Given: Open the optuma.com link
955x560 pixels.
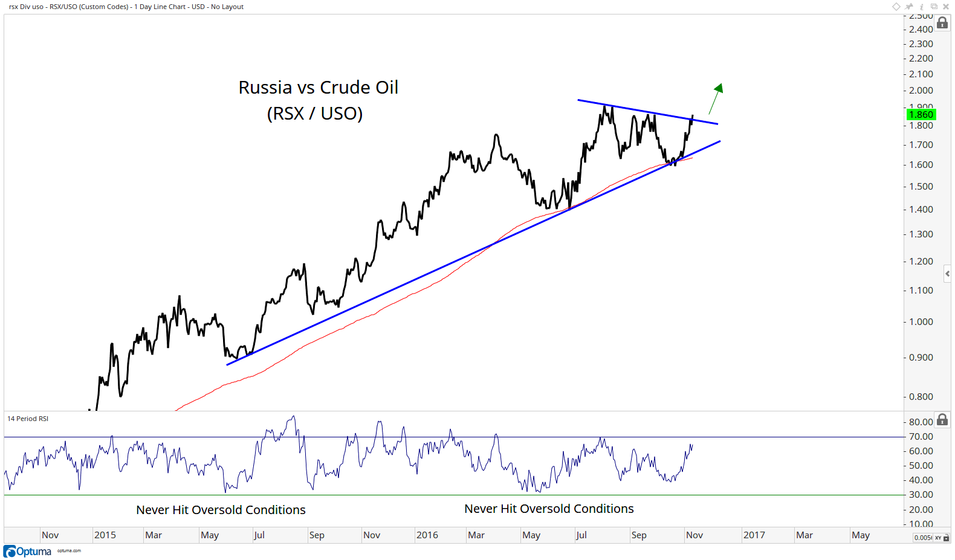Looking at the screenshot, I should pos(69,551).
